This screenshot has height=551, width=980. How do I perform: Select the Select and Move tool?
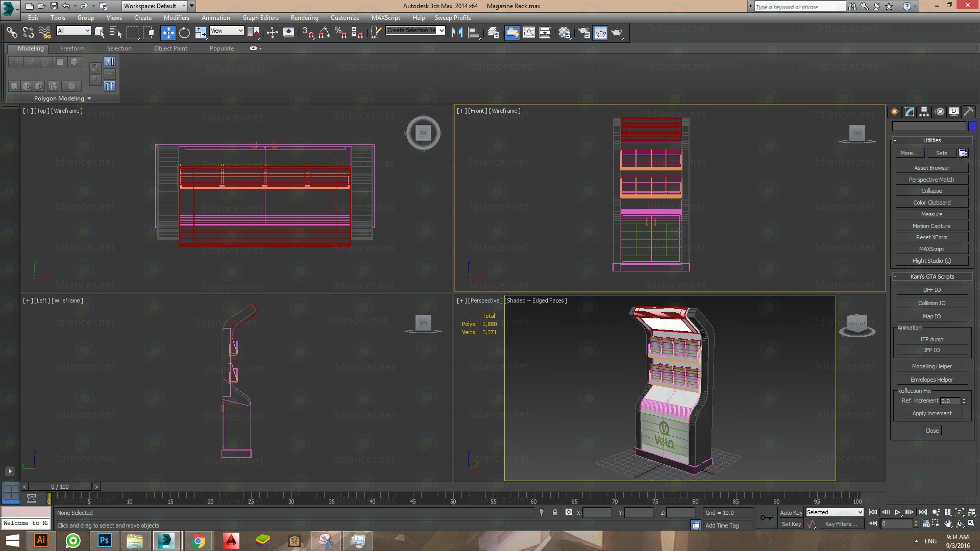pyautogui.click(x=168, y=32)
